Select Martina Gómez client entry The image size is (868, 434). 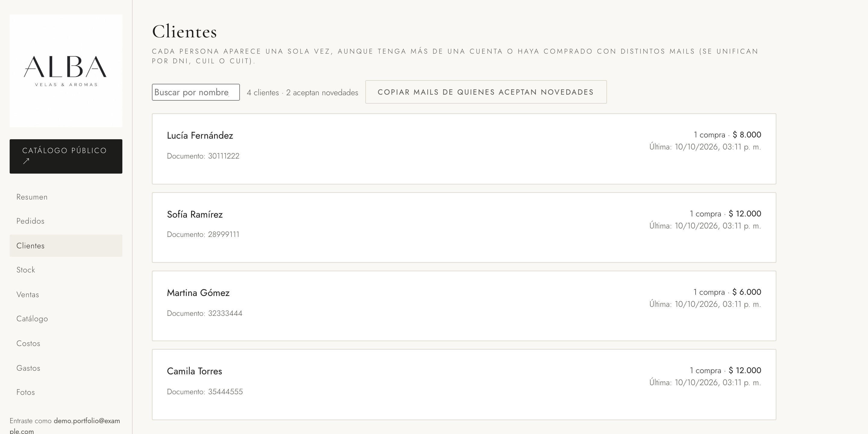(x=464, y=306)
